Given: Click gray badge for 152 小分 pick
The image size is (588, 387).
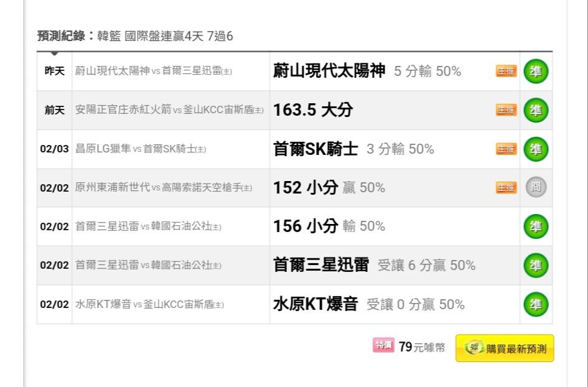Looking at the screenshot, I should [536, 187].
